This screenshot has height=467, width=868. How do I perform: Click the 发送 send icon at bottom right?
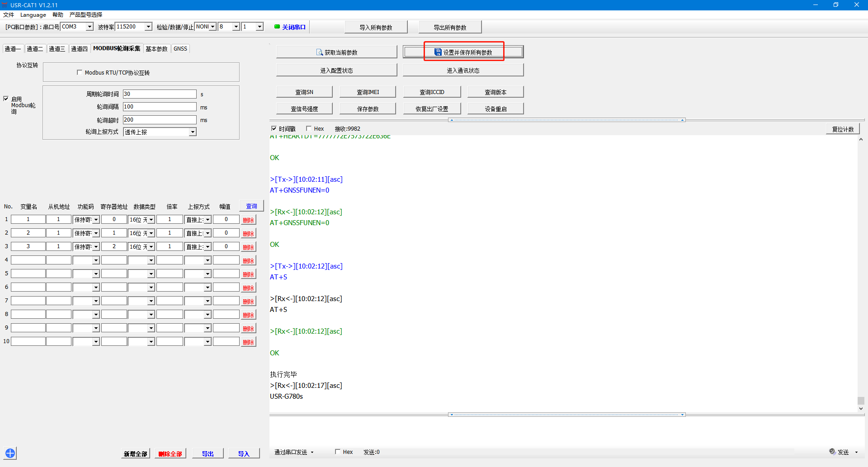[x=832, y=452]
